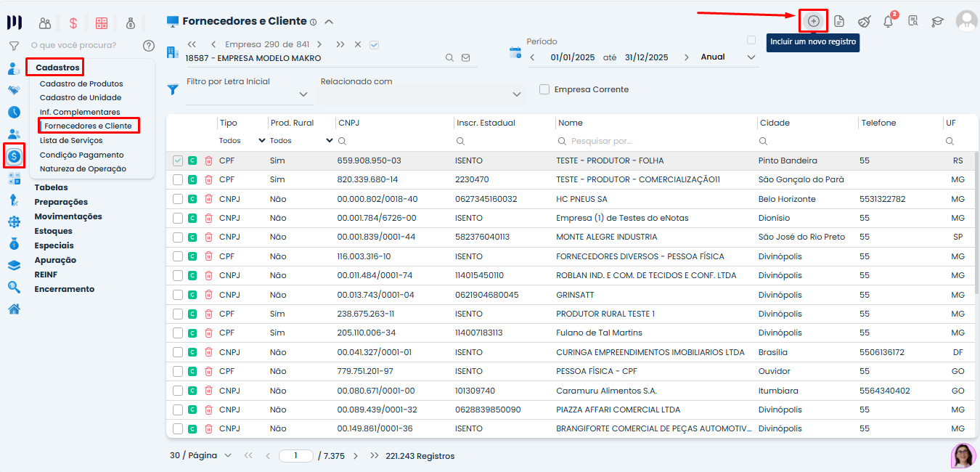This screenshot has width=980, height=472.
Task: Click the add new record plus icon
Action: click(814, 21)
